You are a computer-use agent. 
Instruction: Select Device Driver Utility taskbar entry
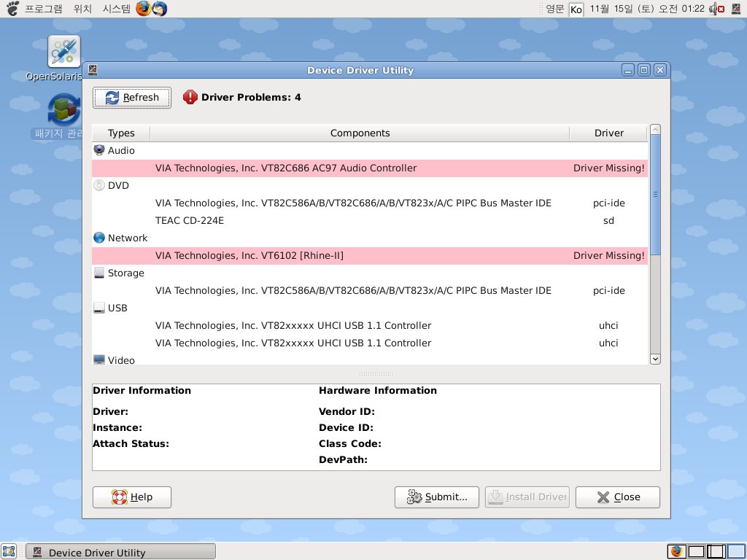click(x=120, y=552)
